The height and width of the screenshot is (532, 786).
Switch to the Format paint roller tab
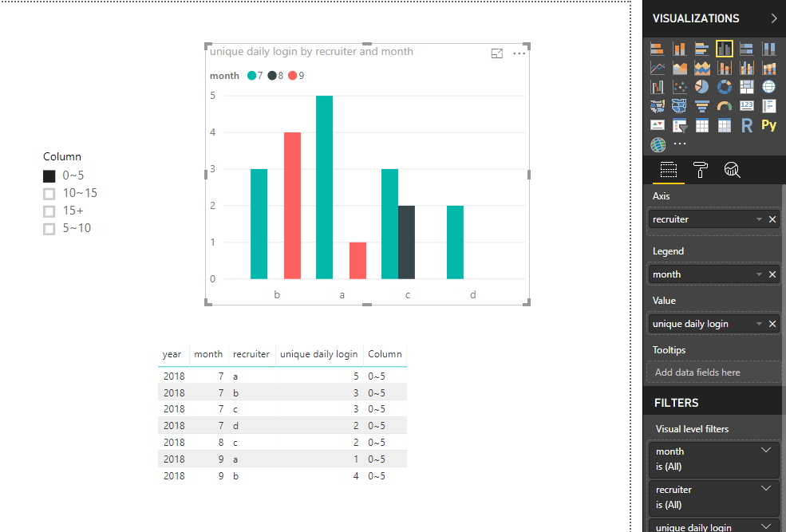701,170
